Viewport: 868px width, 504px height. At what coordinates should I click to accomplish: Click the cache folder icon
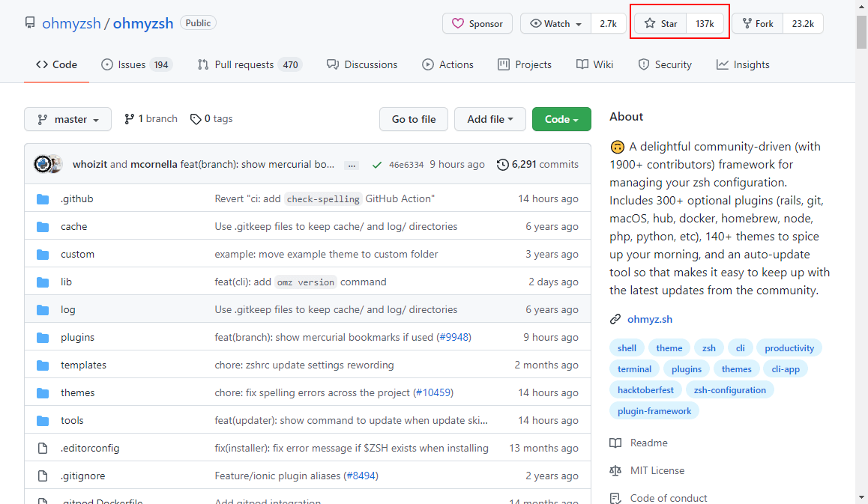pos(43,227)
